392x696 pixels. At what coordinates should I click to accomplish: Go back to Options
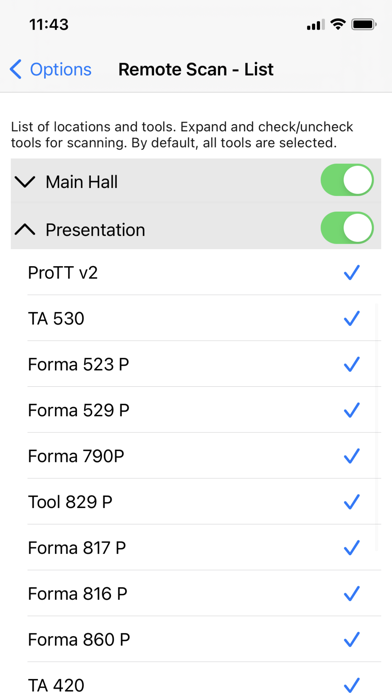point(50,70)
